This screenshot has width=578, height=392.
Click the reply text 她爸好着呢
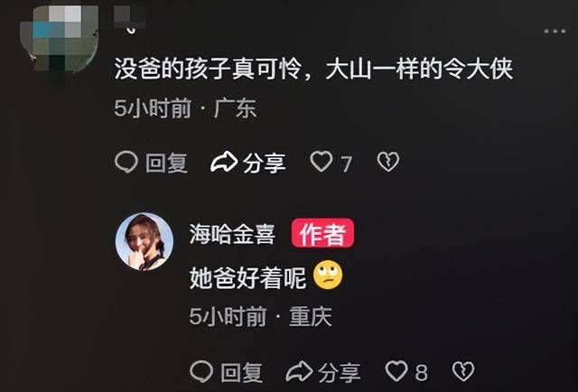247,278
